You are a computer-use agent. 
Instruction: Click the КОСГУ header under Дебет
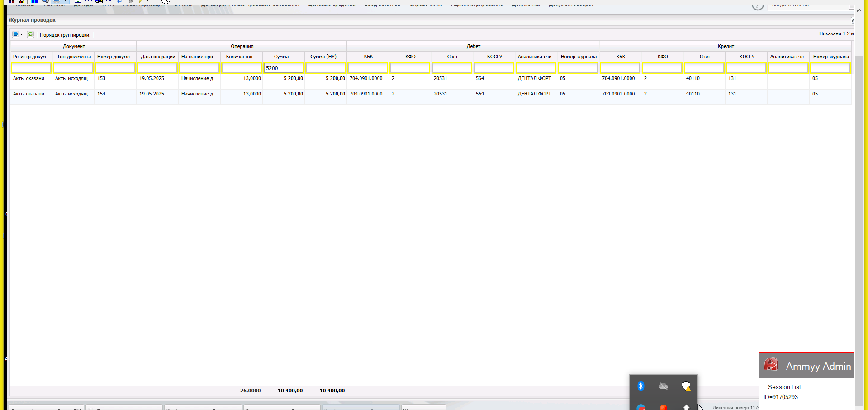tap(494, 57)
